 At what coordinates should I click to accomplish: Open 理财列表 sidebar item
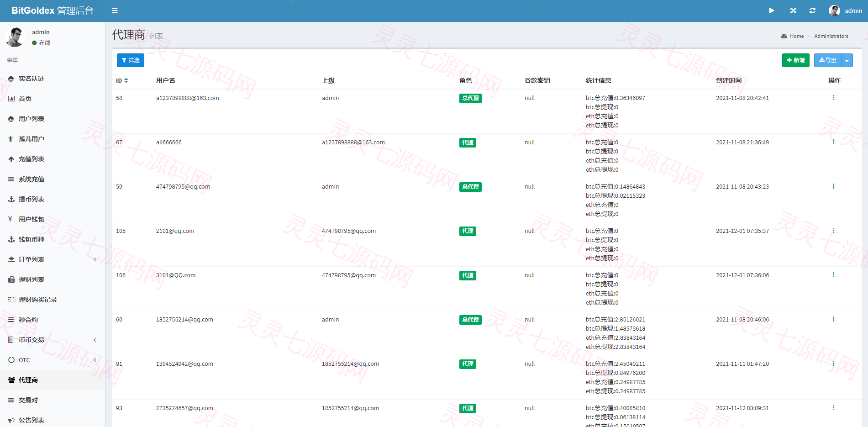[53, 279]
